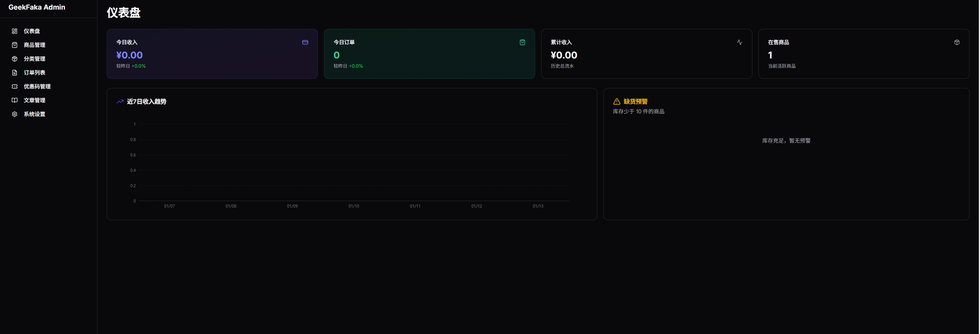
Task: Click the 01/10 date label on chart
Action: point(354,206)
